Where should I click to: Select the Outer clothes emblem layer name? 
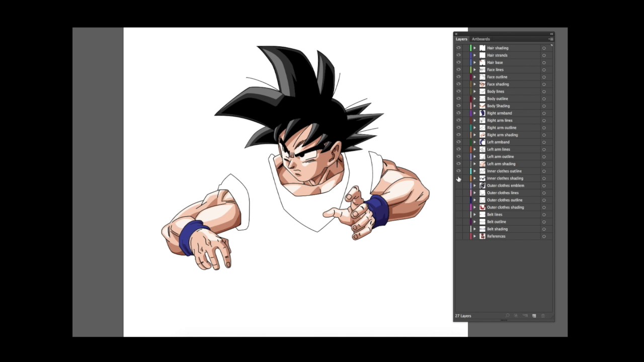click(506, 186)
